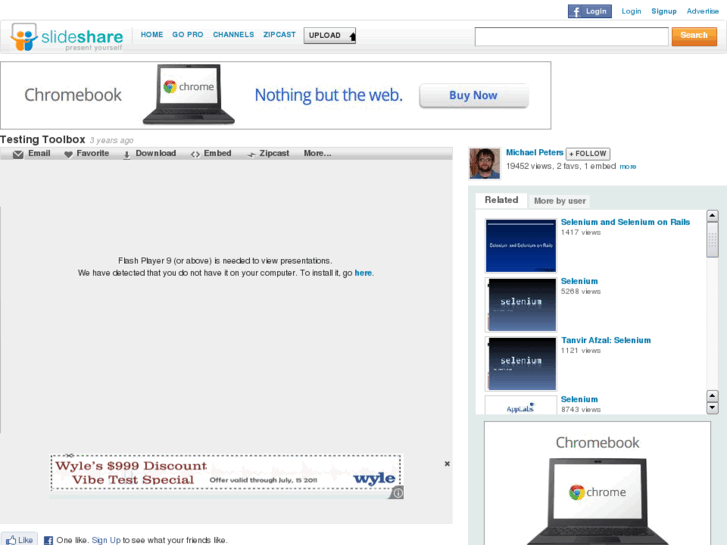Click the 'Testing Toolbox' title text
The image size is (727, 545).
[x=43, y=140]
